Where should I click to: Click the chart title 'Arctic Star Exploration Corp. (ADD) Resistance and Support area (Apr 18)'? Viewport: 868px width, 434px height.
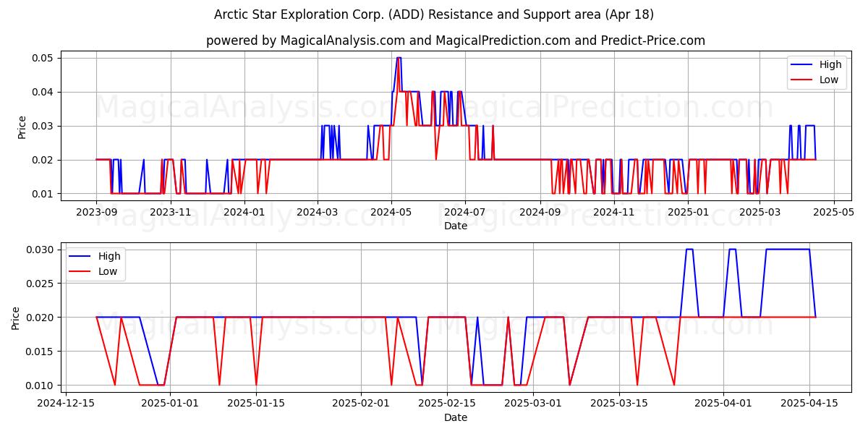click(x=434, y=14)
